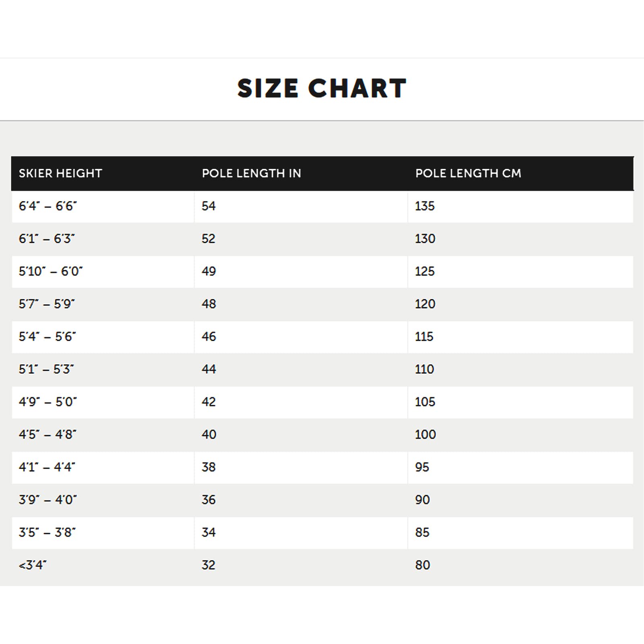Viewport: 644px width, 644px height.
Task: Select the 6'1" – 6'3" height row
Action: pyautogui.click(x=322, y=239)
